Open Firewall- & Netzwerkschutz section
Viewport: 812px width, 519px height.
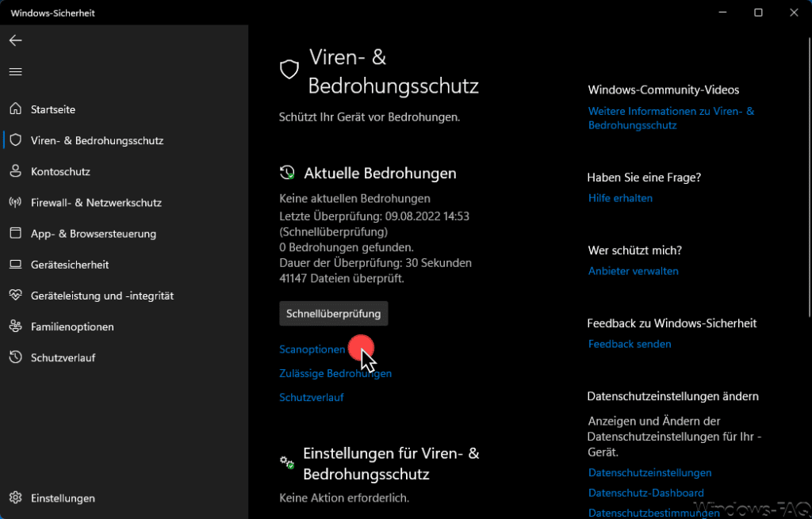click(96, 202)
